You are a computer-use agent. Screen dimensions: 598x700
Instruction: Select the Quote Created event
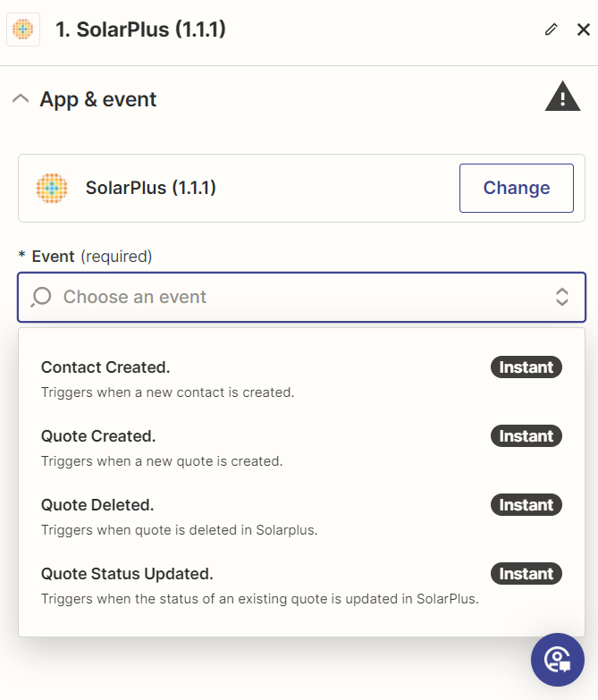[x=301, y=448]
